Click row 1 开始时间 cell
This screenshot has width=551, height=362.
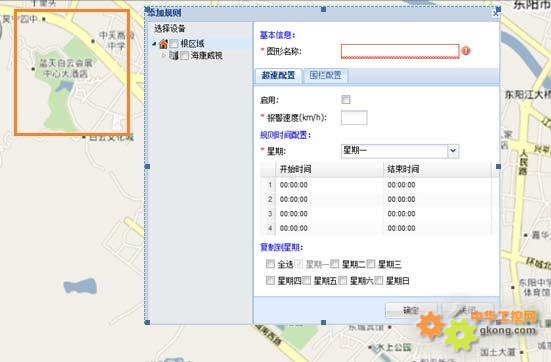click(329, 185)
